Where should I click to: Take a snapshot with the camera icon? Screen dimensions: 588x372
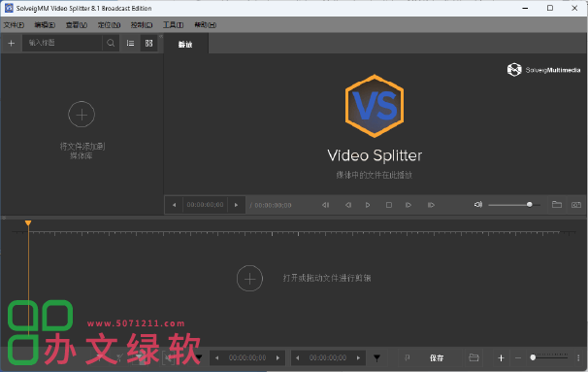pyautogui.click(x=576, y=205)
